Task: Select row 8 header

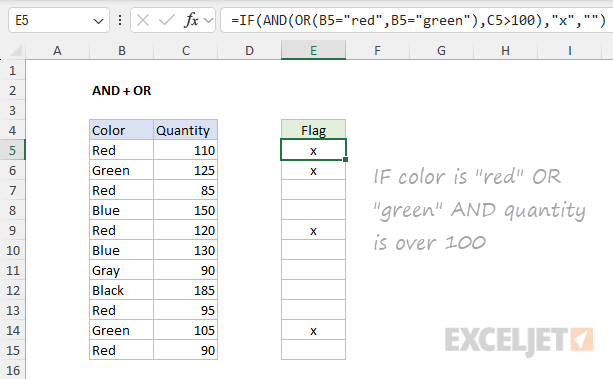Action: (13, 210)
